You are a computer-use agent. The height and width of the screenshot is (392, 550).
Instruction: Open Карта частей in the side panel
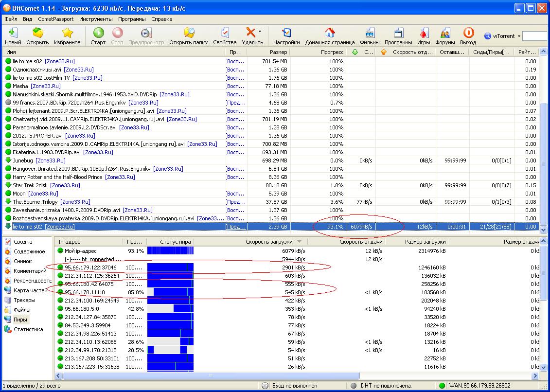(x=30, y=290)
